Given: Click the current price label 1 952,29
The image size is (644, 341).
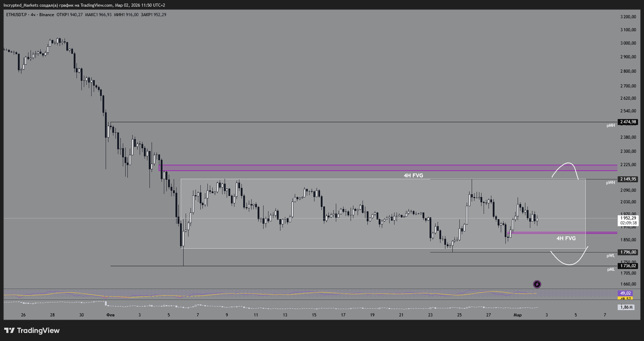Looking at the screenshot, I should click(628, 218).
